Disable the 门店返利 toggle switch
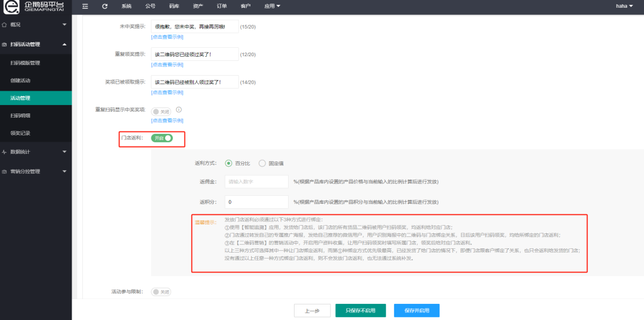 coord(162,138)
